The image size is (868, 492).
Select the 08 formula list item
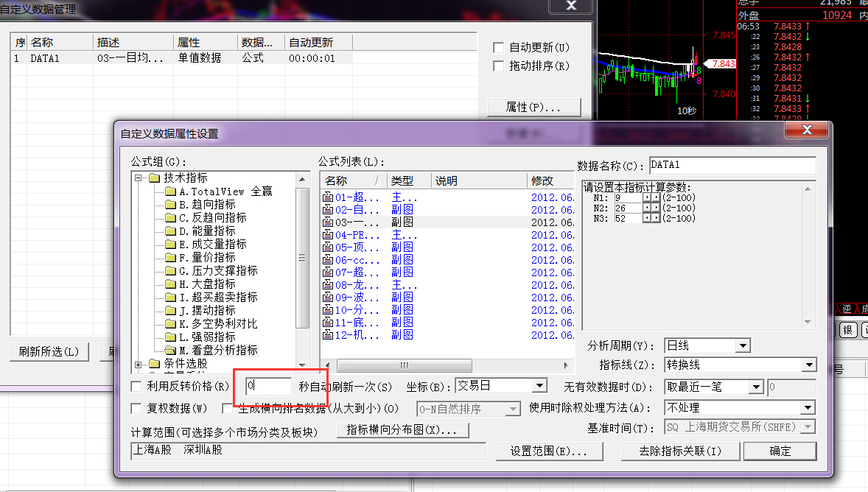(351, 285)
